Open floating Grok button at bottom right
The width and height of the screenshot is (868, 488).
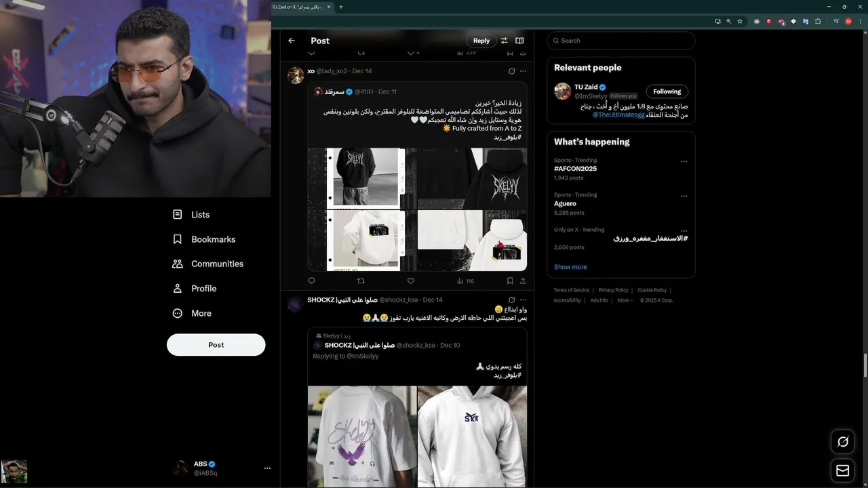(x=843, y=442)
